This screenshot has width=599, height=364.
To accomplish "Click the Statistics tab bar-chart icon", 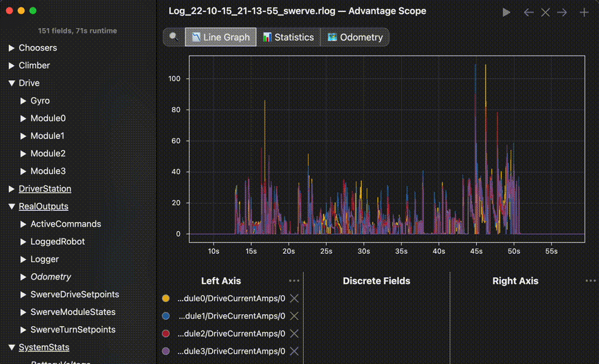I will [x=267, y=37].
